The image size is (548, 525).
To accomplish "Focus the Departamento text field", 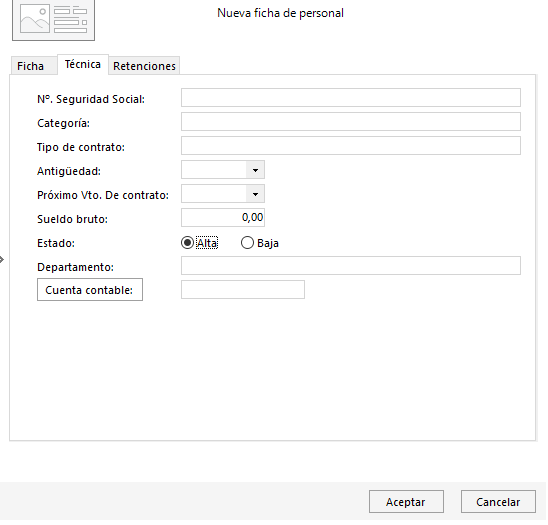I will tap(351, 266).
